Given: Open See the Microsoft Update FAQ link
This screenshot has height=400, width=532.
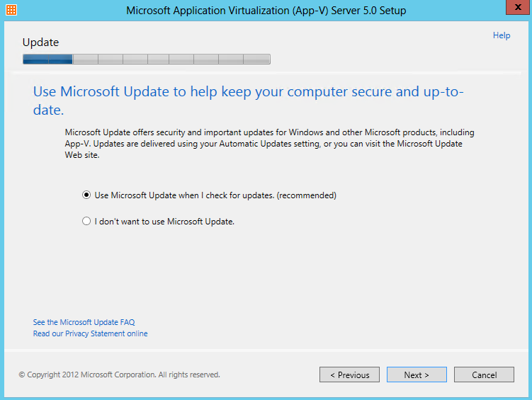Looking at the screenshot, I should pos(84,322).
